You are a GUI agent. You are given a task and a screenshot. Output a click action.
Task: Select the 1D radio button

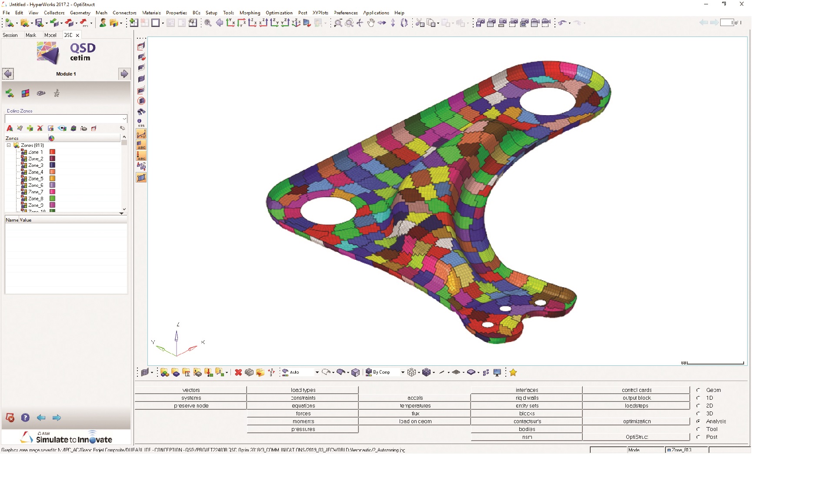coord(698,398)
